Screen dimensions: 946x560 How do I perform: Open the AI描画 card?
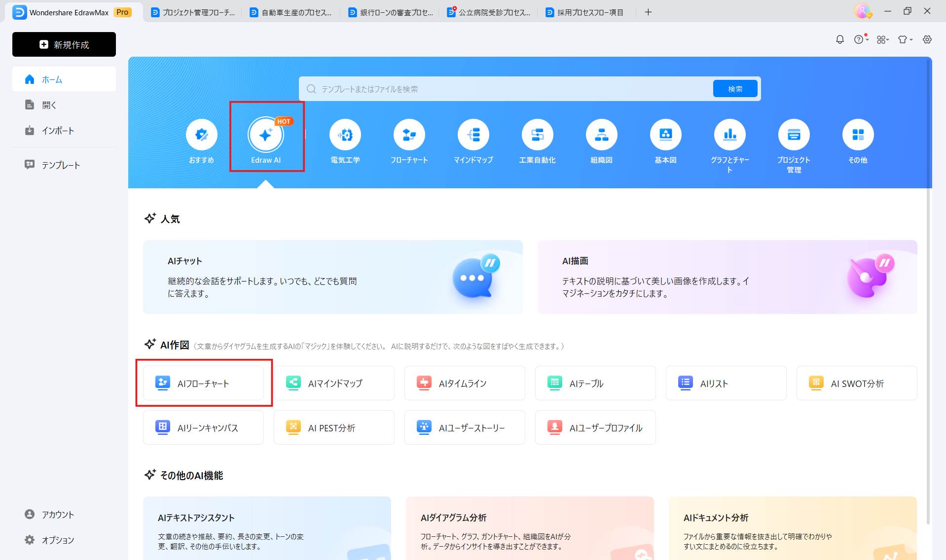click(728, 277)
